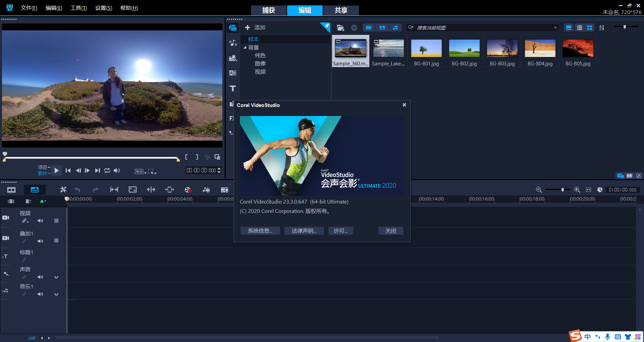Image resolution: width=644 pixels, height=342 pixels.
Task: Open the Templates library panel icon
Action: (233, 58)
